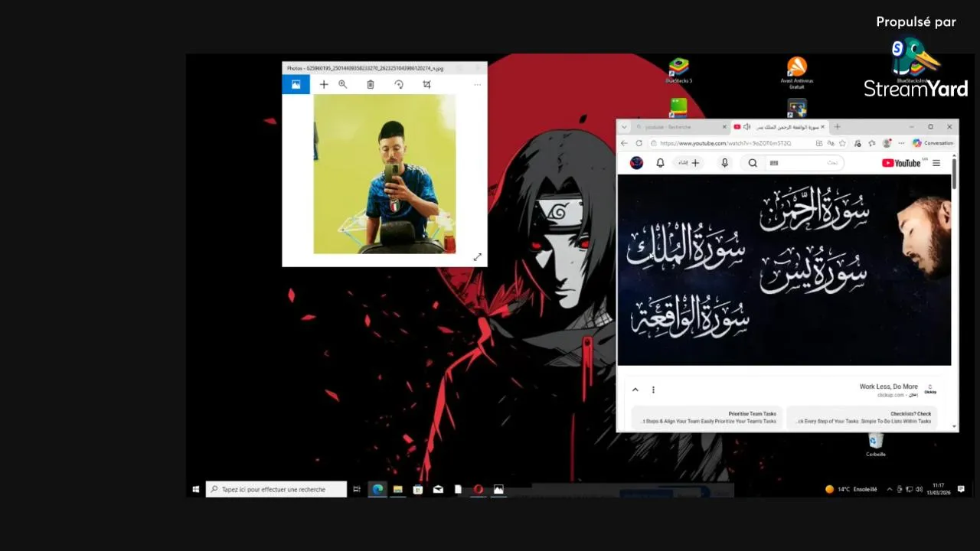Open Microsoft Edge from the taskbar

point(378,489)
